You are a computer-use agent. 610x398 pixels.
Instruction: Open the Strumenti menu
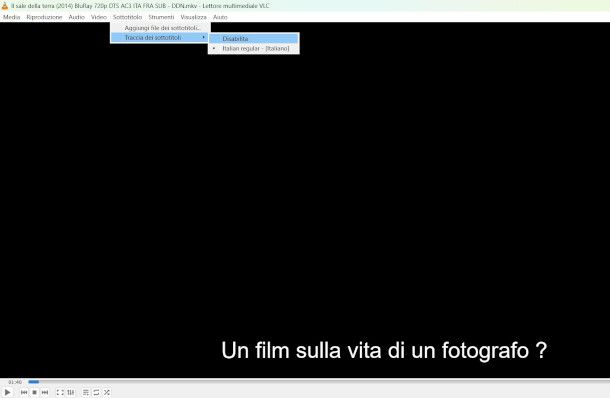[x=161, y=17]
